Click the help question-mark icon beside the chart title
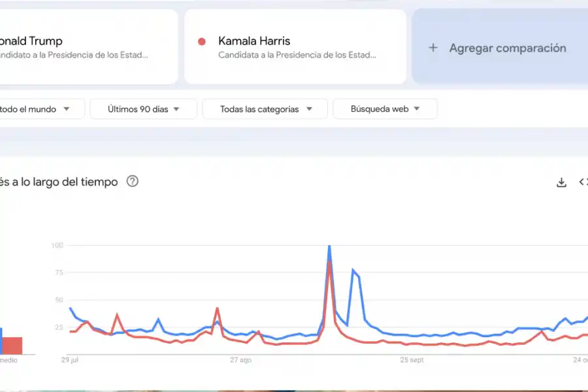 (133, 182)
